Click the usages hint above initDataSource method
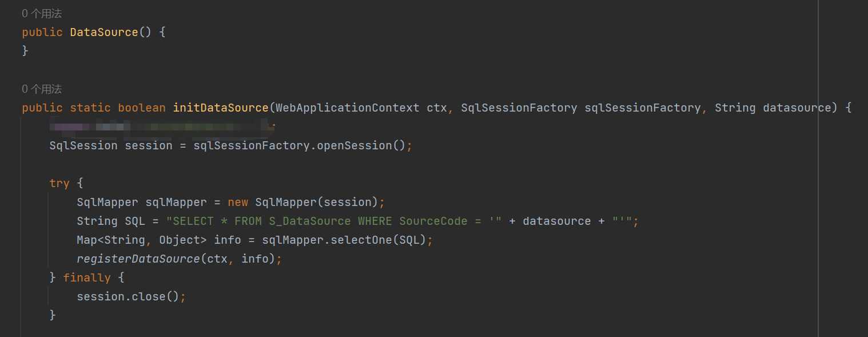 click(x=42, y=89)
